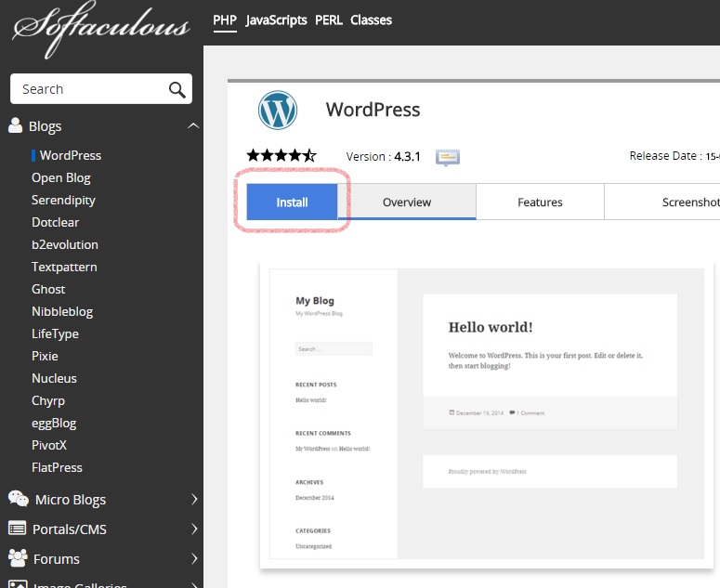Click the Release Date text
This screenshot has height=588, width=720.
click(x=674, y=156)
